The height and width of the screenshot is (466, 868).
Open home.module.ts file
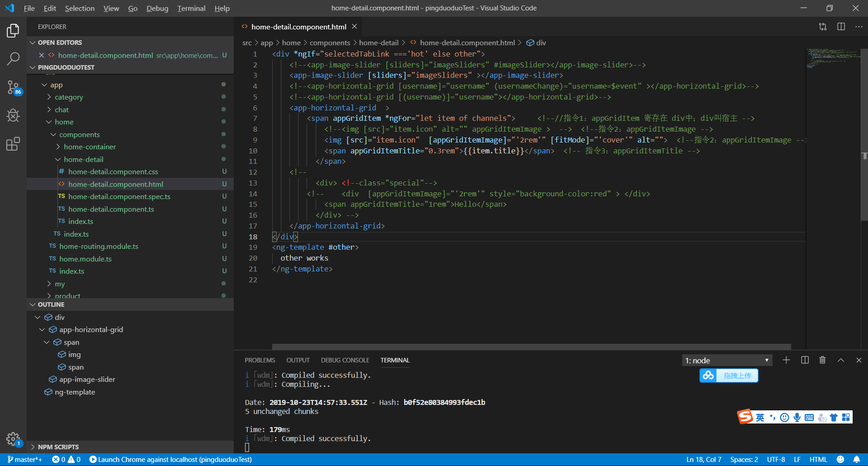point(130,259)
